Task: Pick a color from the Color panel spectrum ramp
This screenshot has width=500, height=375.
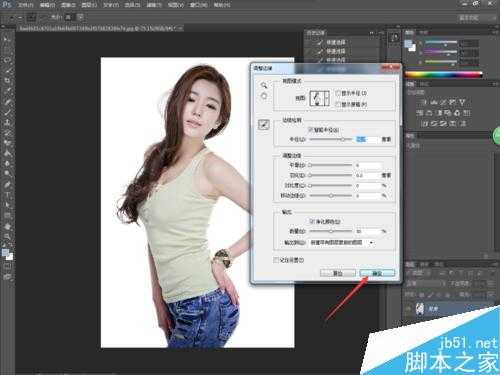Action: point(443,75)
